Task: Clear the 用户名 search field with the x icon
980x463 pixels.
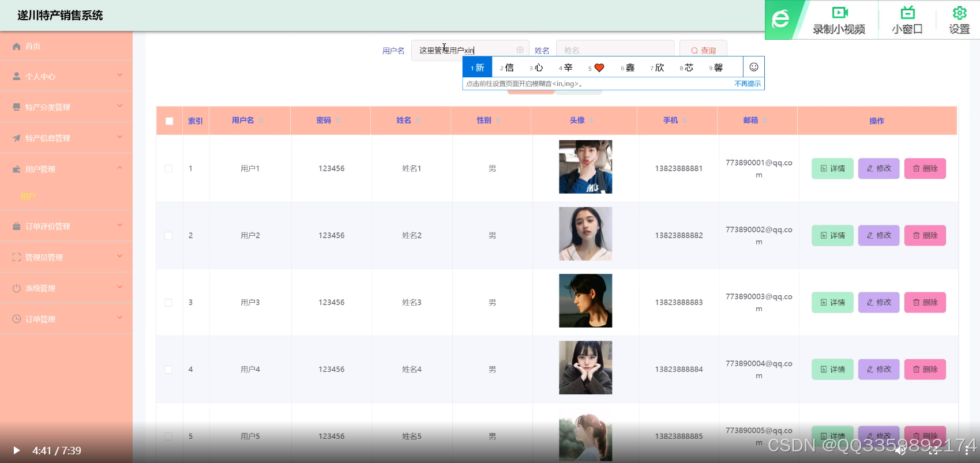Action: (520, 50)
